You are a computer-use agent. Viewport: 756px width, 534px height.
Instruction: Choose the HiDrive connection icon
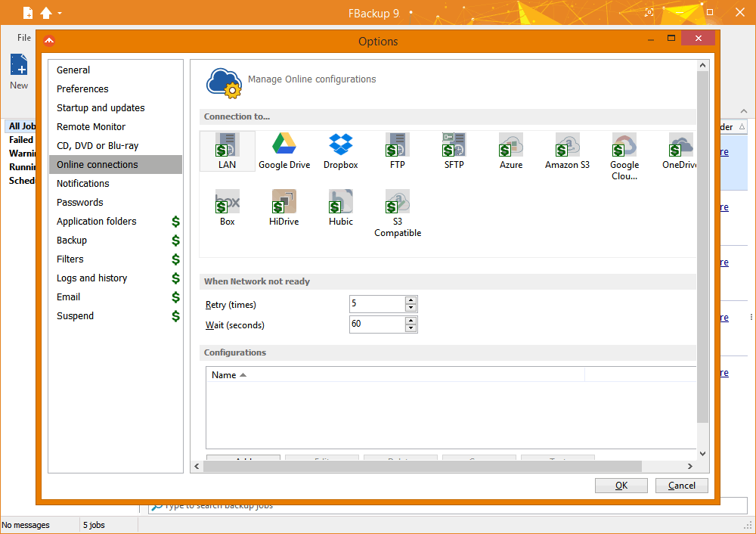tap(284, 208)
